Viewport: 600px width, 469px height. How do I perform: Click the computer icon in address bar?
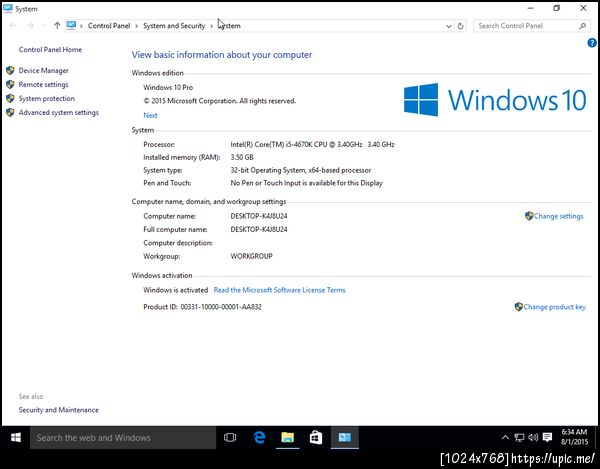(71, 25)
